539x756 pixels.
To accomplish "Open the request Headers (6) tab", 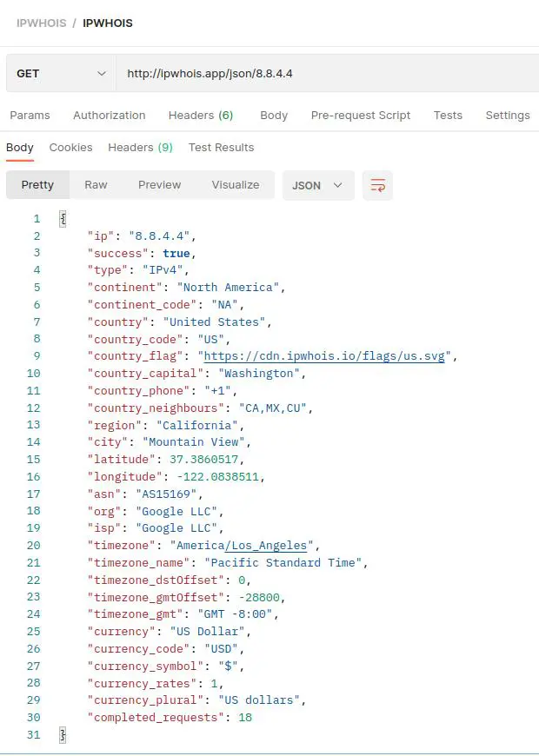I will (200, 115).
